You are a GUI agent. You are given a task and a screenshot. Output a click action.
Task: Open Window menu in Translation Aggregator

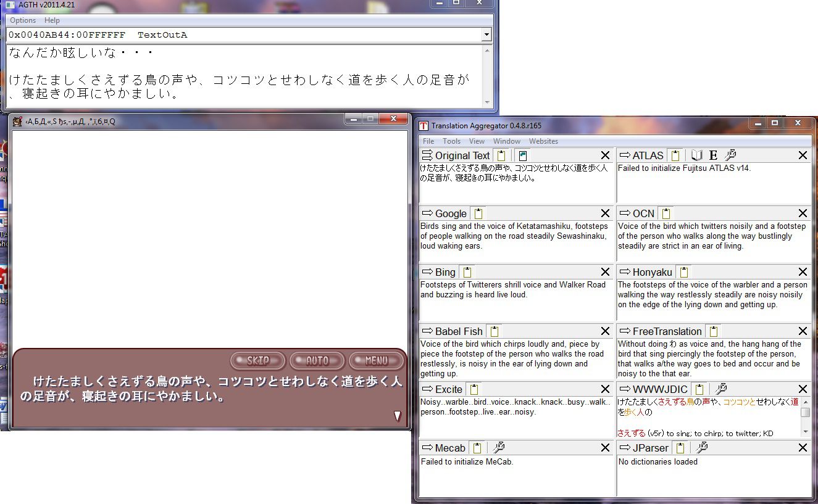point(507,141)
